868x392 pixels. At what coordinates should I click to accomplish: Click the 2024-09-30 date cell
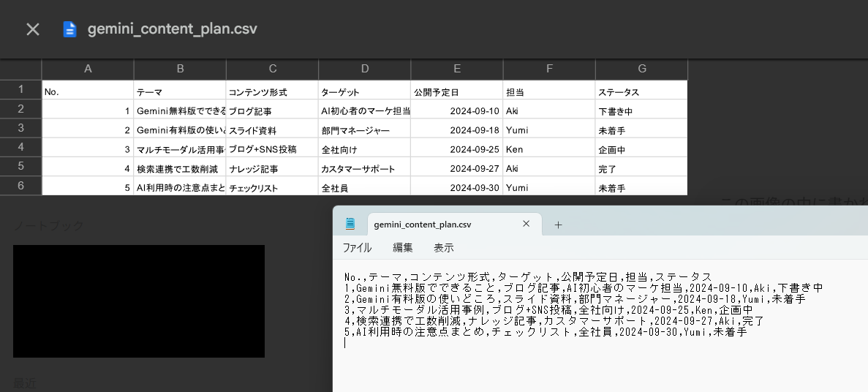[457, 186]
